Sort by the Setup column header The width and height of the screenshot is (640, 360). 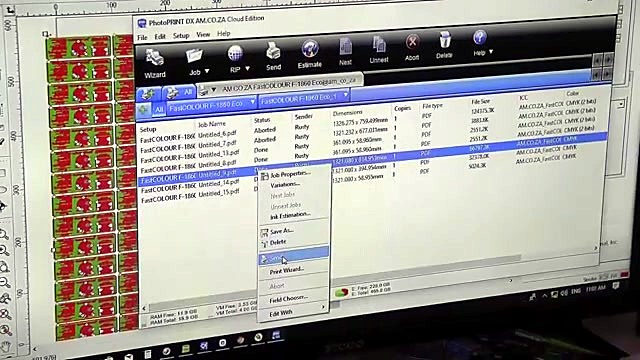coord(148,129)
